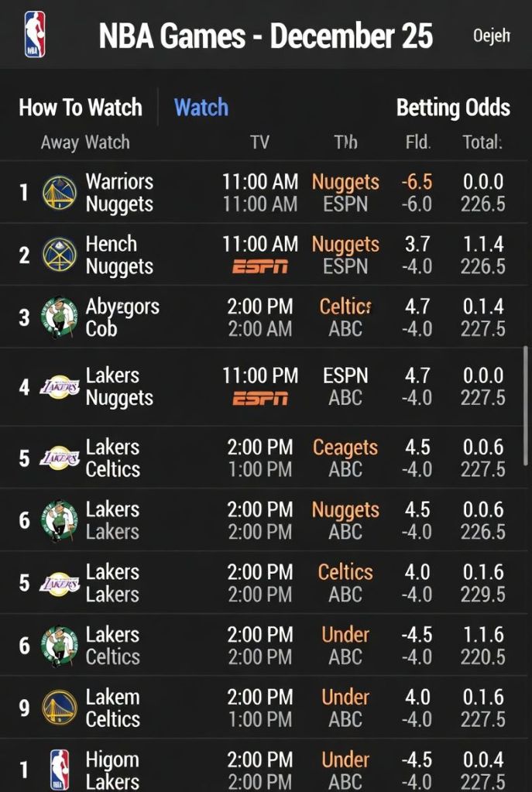Click the Total column header
This screenshot has width=532, height=792.
tap(482, 142)
